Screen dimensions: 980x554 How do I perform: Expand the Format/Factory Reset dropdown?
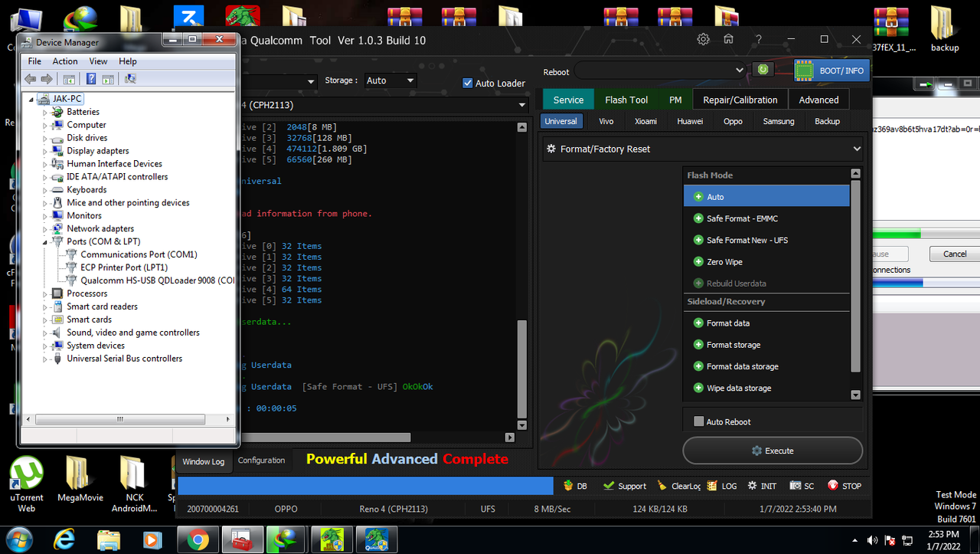coord(704,149)
